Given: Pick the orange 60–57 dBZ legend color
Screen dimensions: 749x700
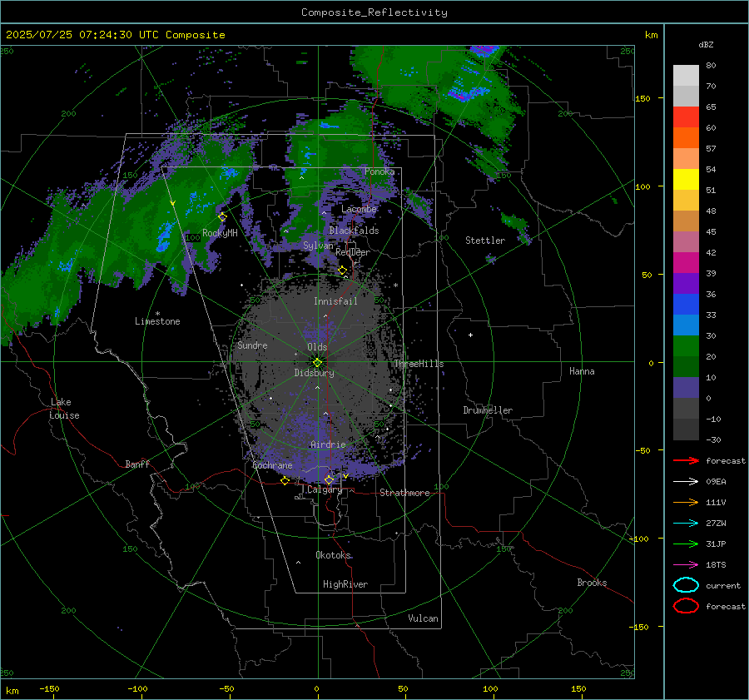Looking at the screenshot, I should coord(686,138).
